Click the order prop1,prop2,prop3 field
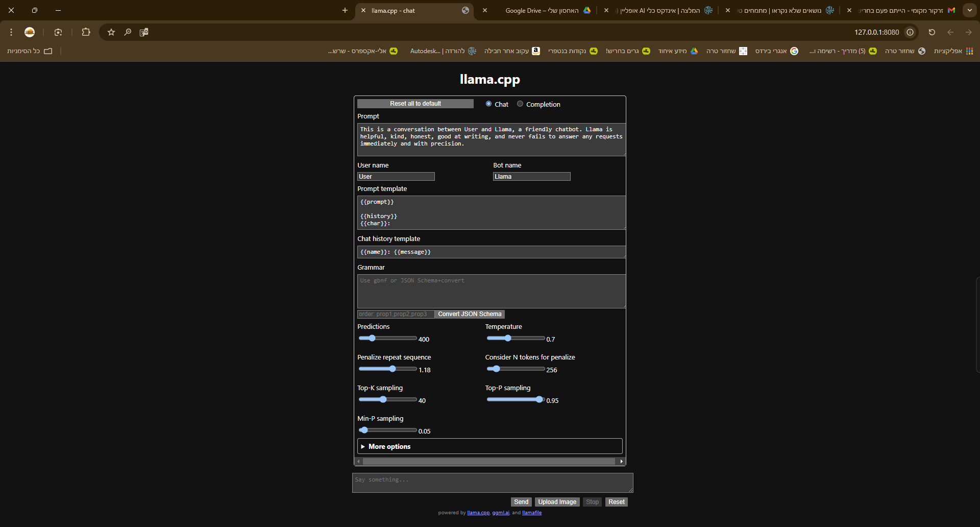The image size is (980, 527). coord(396,314)
